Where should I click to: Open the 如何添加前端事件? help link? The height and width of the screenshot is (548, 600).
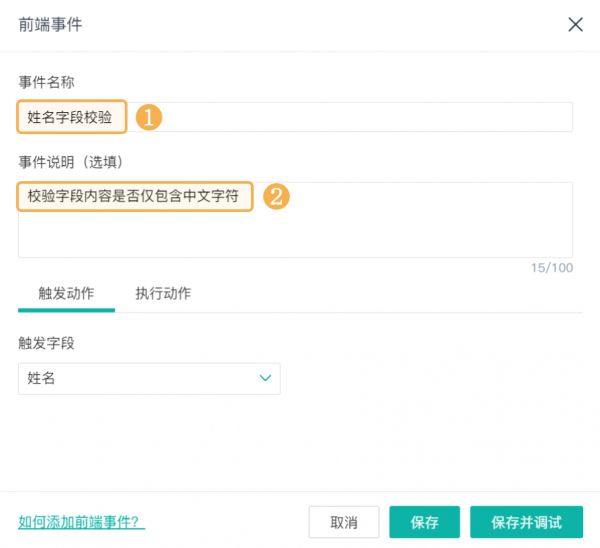click(x=82, y=522)
